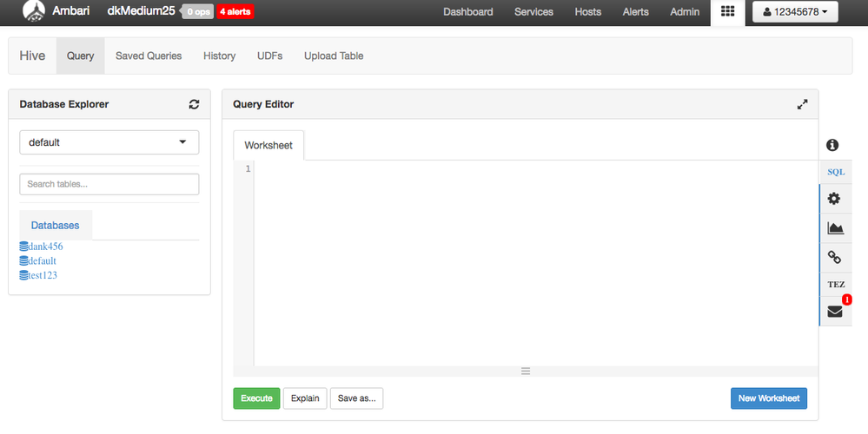Click the editor resize handle bar

coord(526,371)
